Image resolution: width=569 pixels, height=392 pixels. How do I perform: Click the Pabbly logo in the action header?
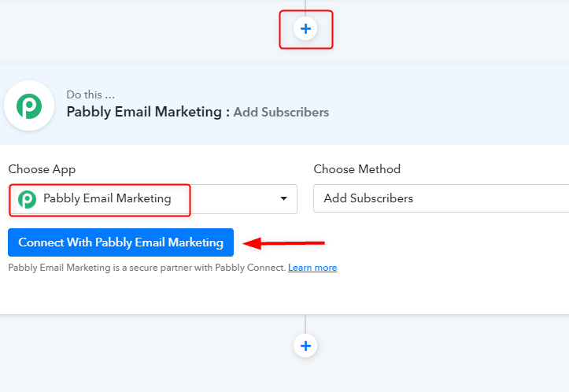(x=29, y=105)
